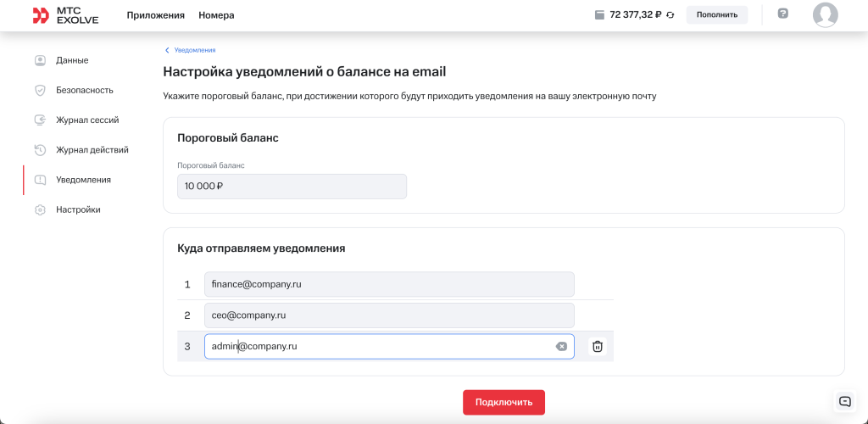Click the wallet balance icon

(x=599, y=15)
